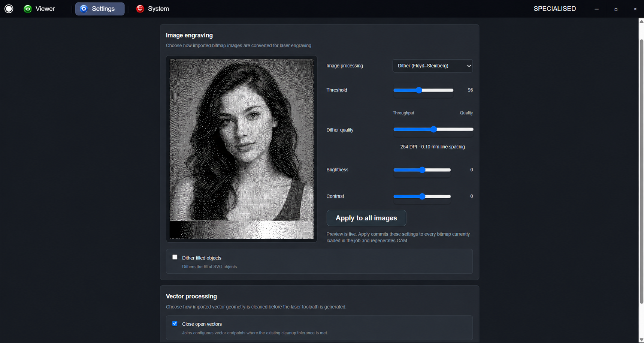644x343 pixels.
Task: Click the Image engraving heading
Action: pyautogui.click(x=189, y=35)
